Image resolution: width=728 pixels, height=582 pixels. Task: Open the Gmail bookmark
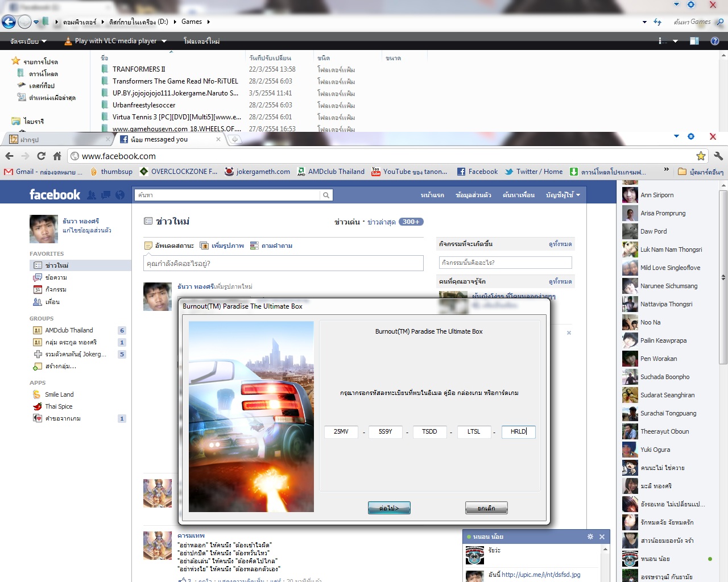point(43,172)
